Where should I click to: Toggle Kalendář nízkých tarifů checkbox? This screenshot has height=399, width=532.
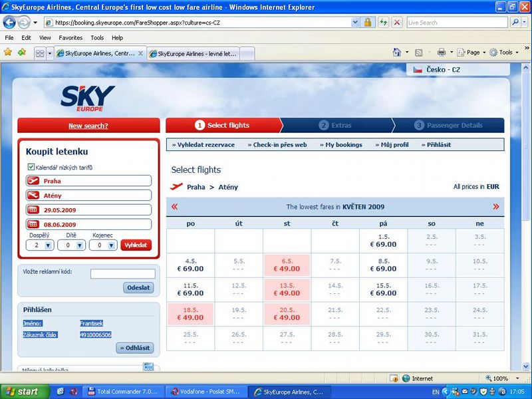31,167
